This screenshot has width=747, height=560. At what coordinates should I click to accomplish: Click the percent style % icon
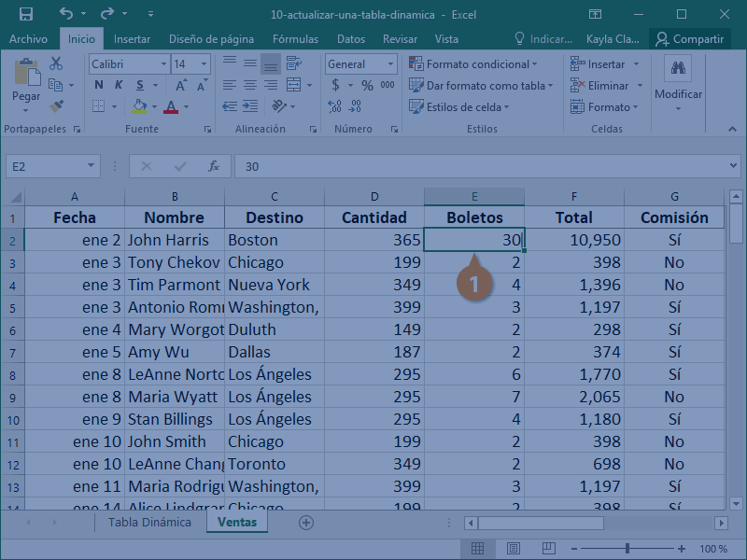[x=366, y=84]
